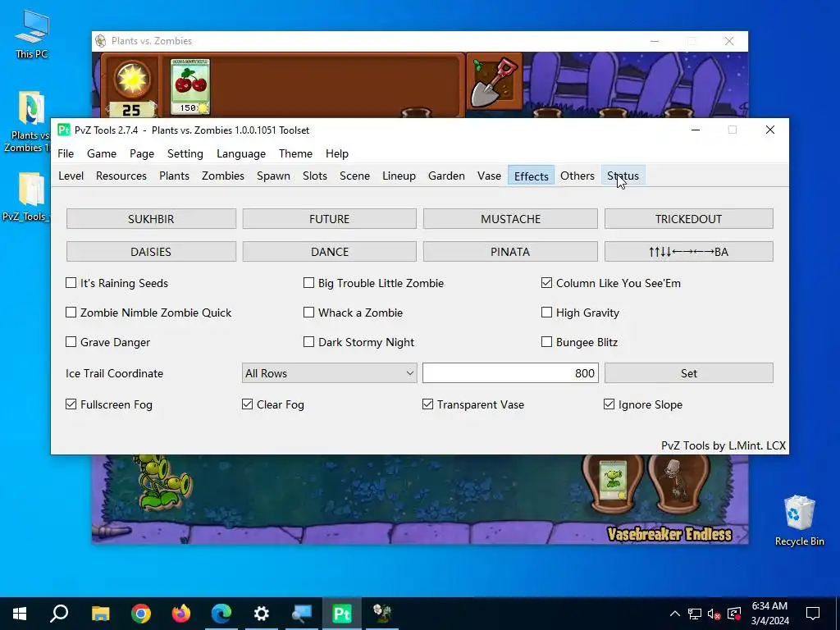Open taskbar search
Viewport: 840px width, 630px height.
pyautogui.click(x=59, y=614)
